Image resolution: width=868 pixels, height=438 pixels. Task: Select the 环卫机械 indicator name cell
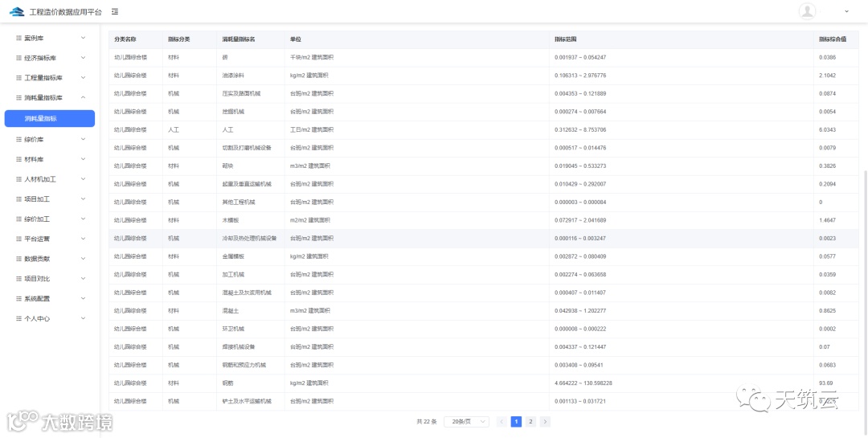250,329
